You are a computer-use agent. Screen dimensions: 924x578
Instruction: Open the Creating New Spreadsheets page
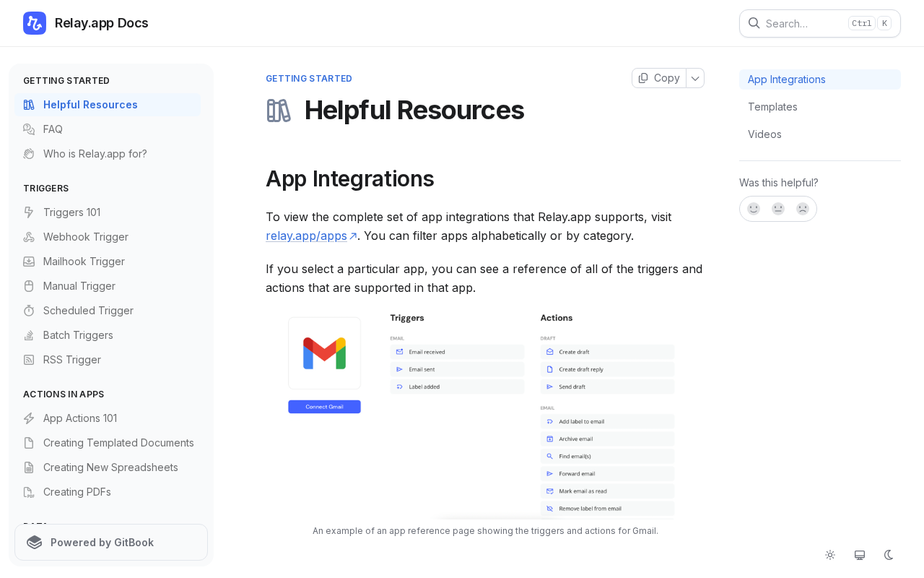(x=108, y=467)
